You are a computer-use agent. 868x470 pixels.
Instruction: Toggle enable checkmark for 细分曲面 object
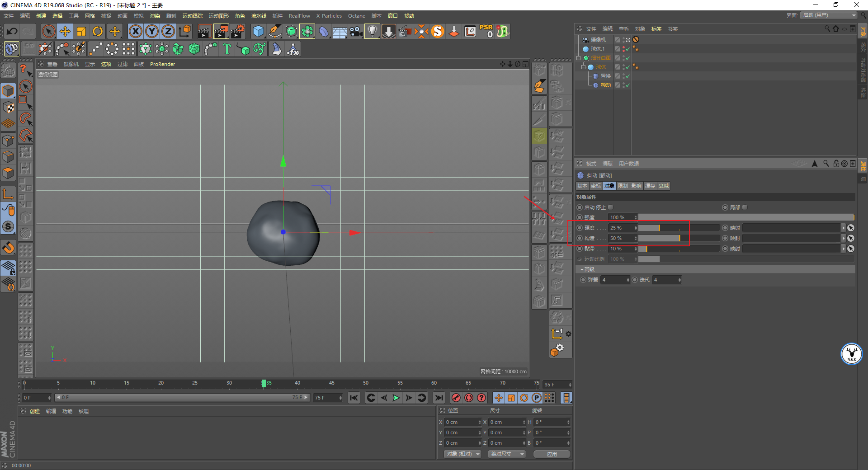click(x=627, y=58)
